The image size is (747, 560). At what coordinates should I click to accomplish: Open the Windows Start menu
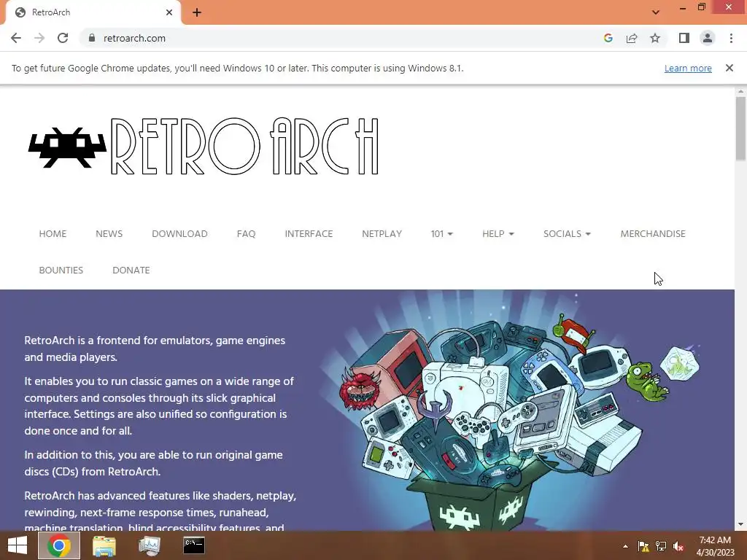point(18,545)
